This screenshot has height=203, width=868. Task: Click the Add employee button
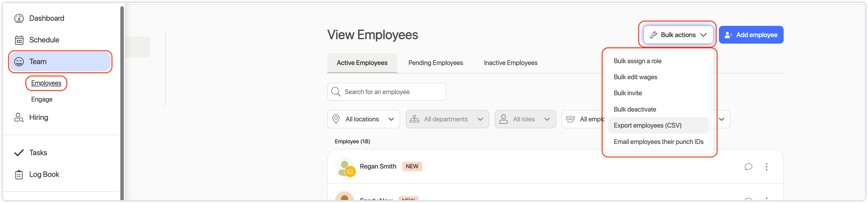click(751, 35)
